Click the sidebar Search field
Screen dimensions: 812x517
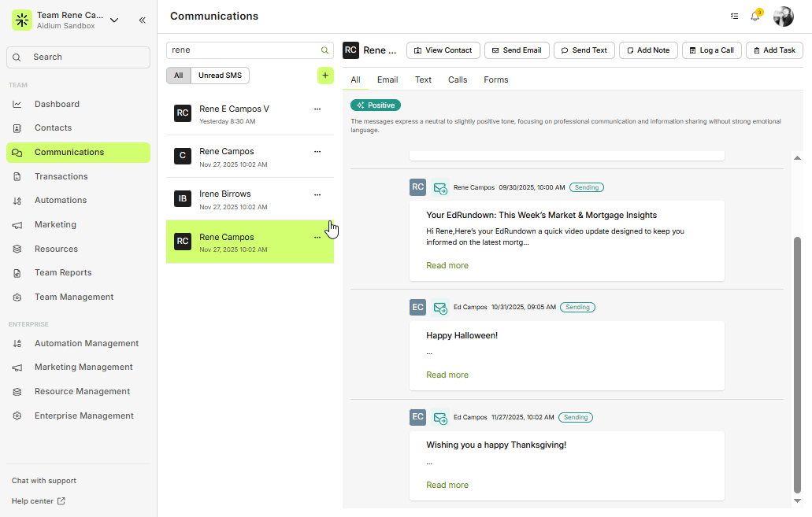(79, 57)
